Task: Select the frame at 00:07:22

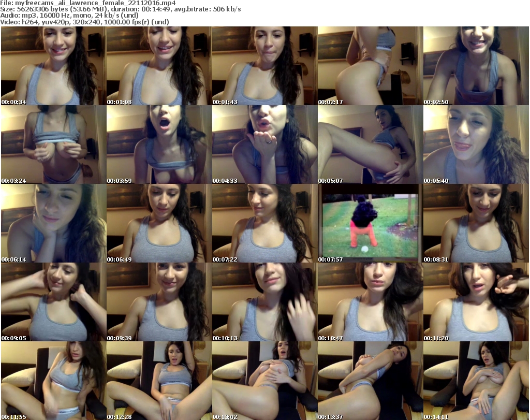Action: (264, 223)
